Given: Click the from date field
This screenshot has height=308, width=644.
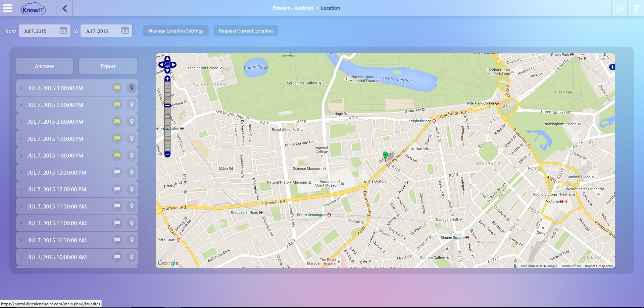Looking at the screenshot, I should click(45, 31).
